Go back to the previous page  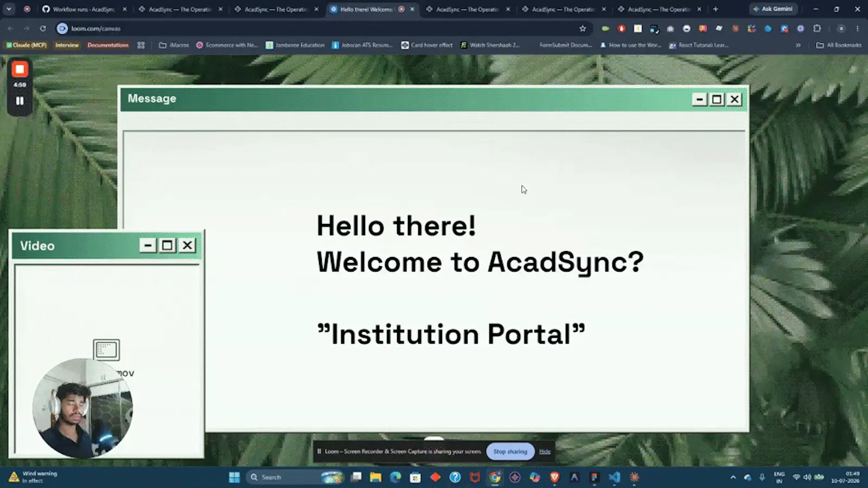10,29
